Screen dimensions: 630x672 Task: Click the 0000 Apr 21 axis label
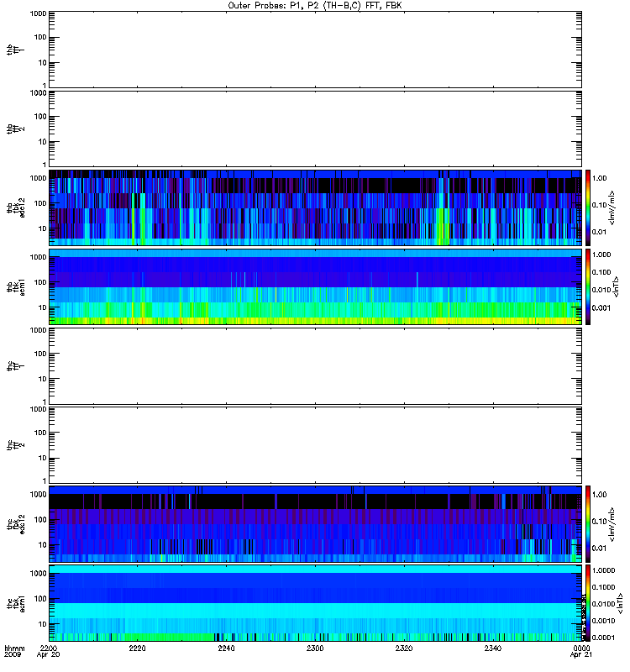coord(580,652)
